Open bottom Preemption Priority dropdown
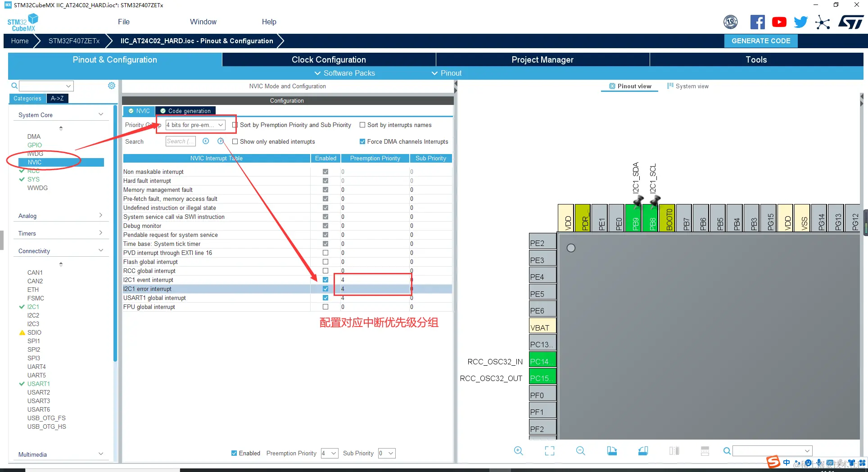 [330, 453]
